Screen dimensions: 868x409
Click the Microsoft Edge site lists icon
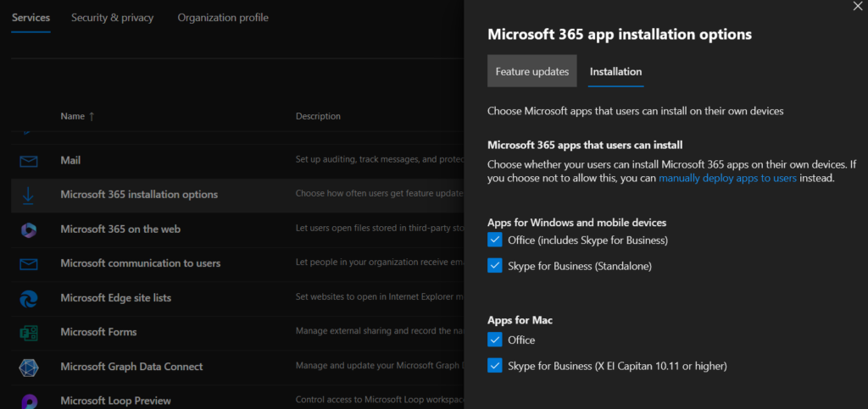tap(28, 298)
